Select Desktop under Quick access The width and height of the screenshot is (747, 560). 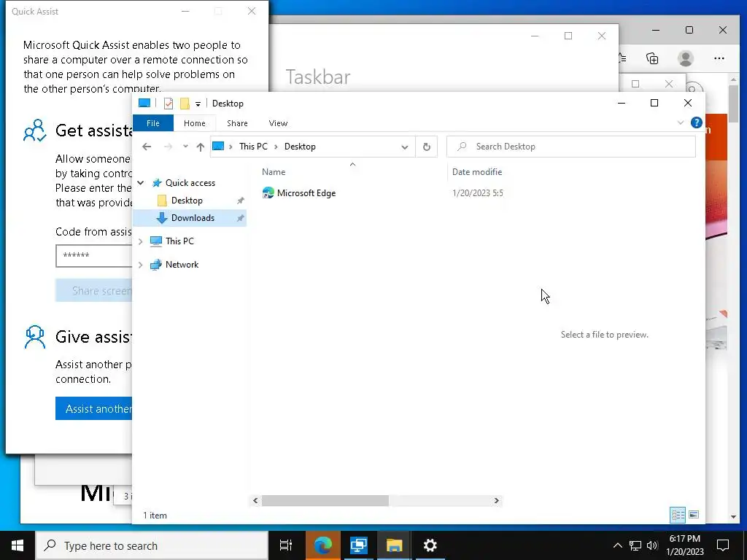click(186, 201)
